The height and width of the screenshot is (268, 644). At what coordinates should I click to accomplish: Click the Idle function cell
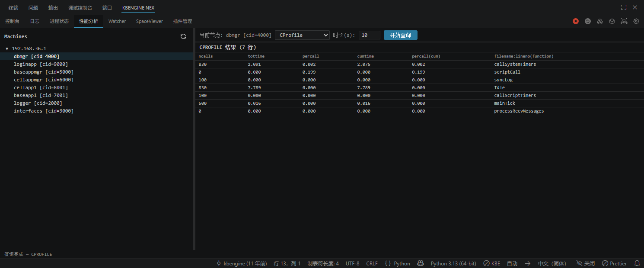(499, 87)
